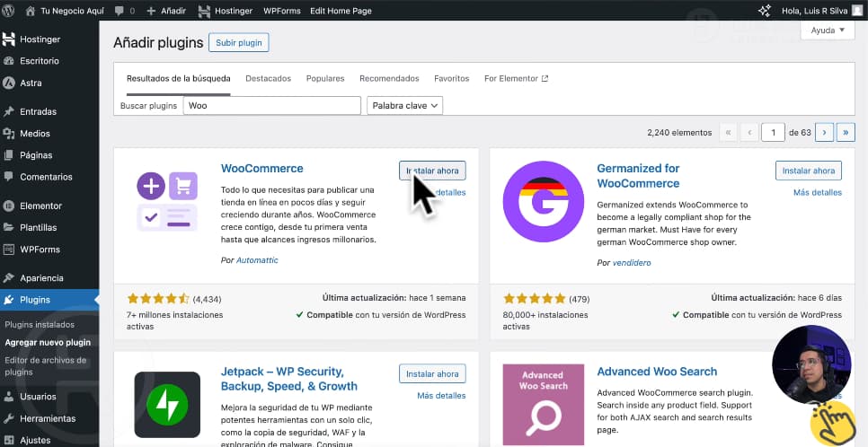Screen dimensions: 868x447
Task: Switch to the Recomendados tab
Action: (x=389, y=79)
